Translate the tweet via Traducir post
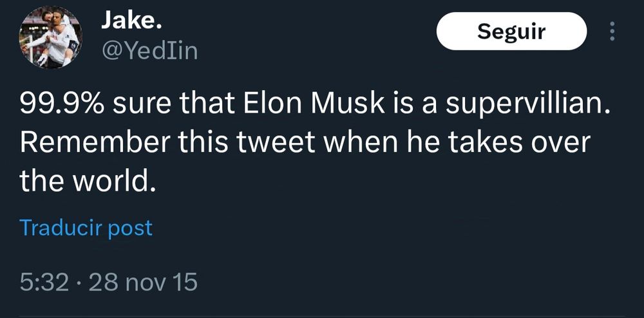This screenshot has width=644, height=318. click(86, 229)
